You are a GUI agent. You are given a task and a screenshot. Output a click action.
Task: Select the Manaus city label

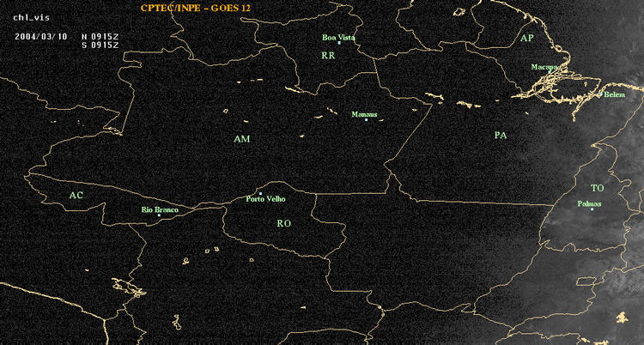click(x=364, y=115)
